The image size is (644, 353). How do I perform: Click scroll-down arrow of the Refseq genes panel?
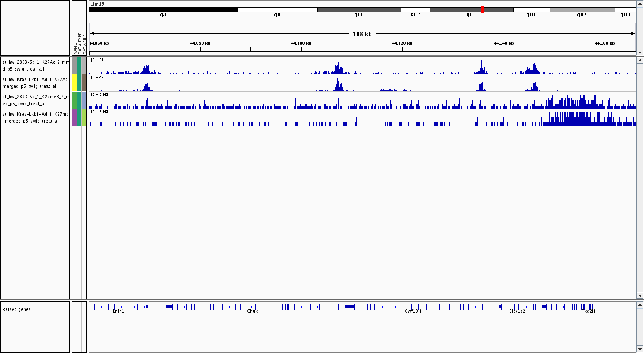[640, 349]
